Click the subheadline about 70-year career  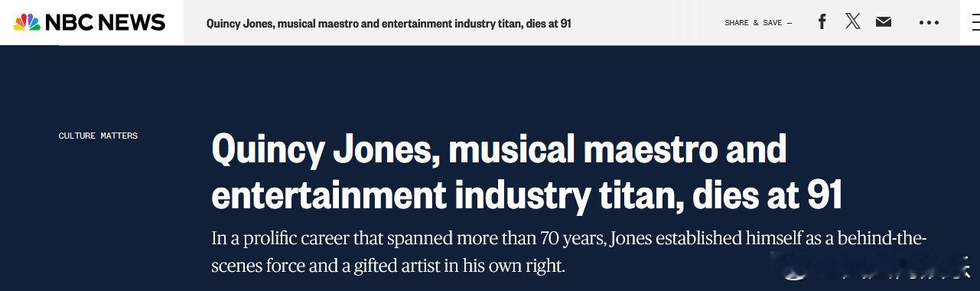569,252
